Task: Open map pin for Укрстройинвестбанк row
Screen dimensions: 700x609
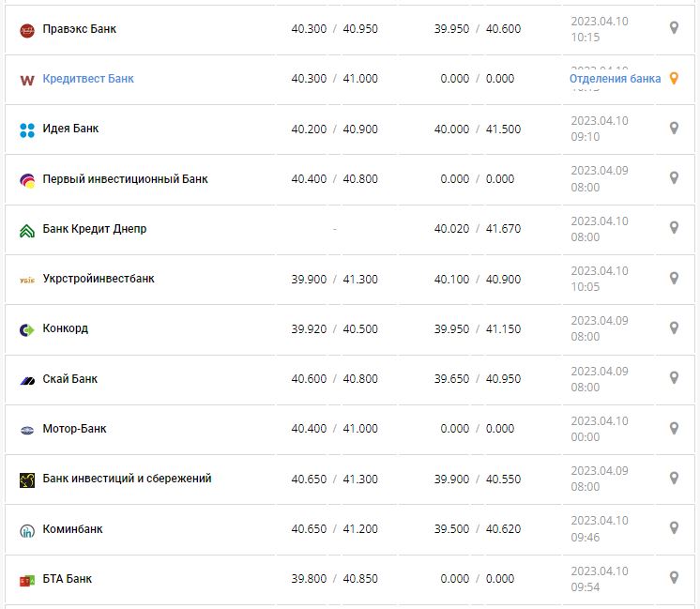Action: pos(673,278)
